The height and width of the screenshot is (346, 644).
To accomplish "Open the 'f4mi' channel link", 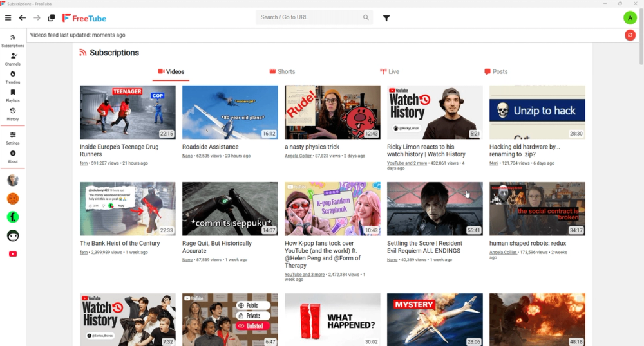I will 494,163.
